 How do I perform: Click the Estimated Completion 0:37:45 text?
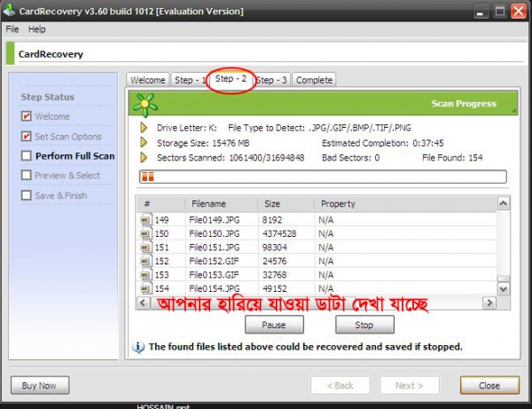tap(382, 143)
